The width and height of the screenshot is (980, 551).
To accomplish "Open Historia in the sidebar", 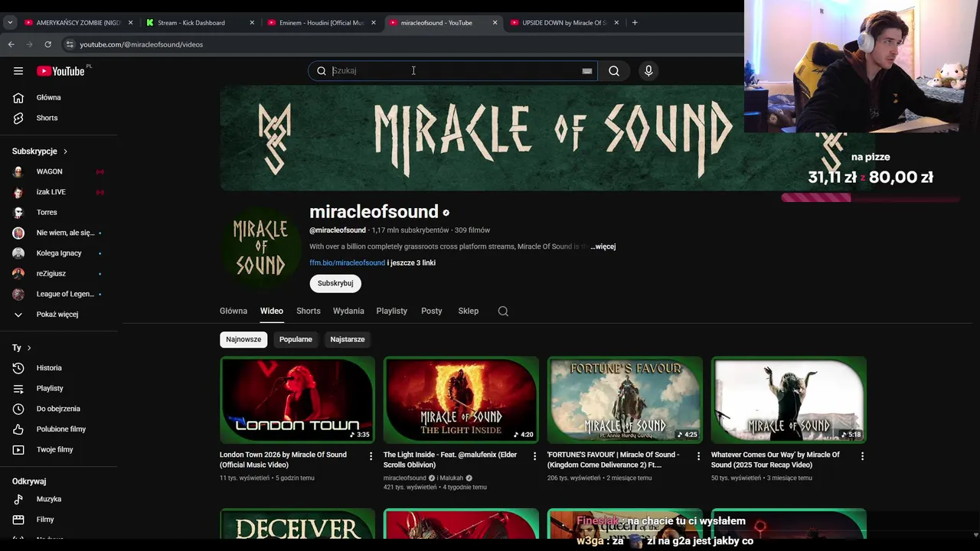I will 59,368.
